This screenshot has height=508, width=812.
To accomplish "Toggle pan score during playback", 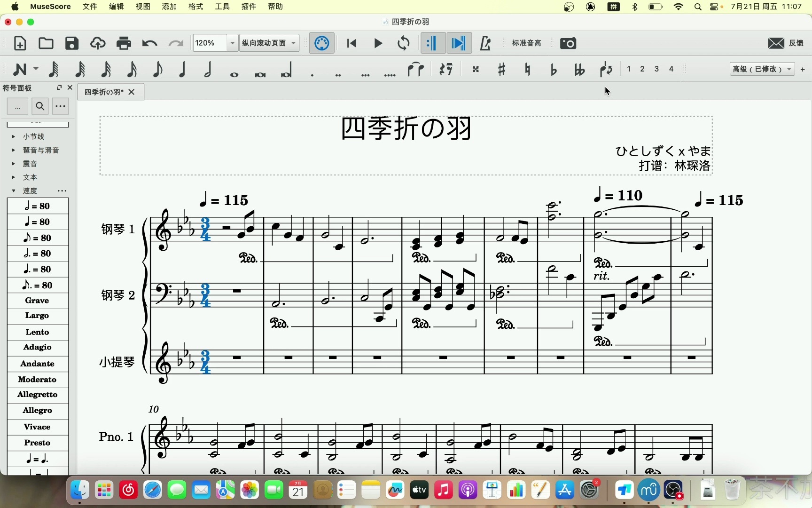I will (x=459, y=43).
